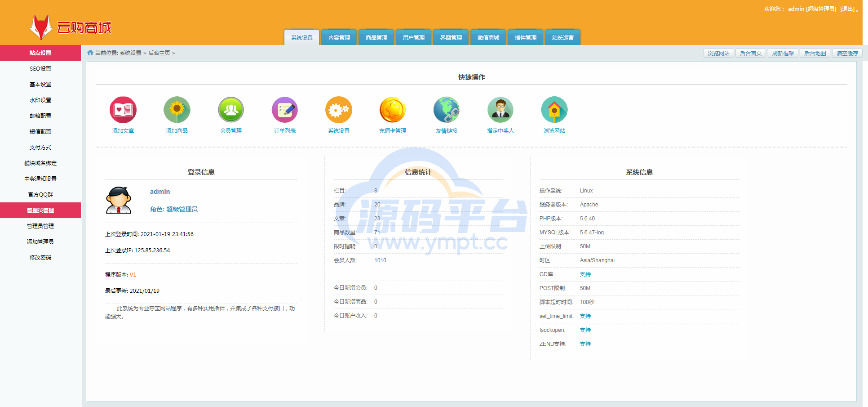Screen dimensions: 868x407
Task: Collapse the 站点设置 sidebar section
Action: (x=40, y=53)
